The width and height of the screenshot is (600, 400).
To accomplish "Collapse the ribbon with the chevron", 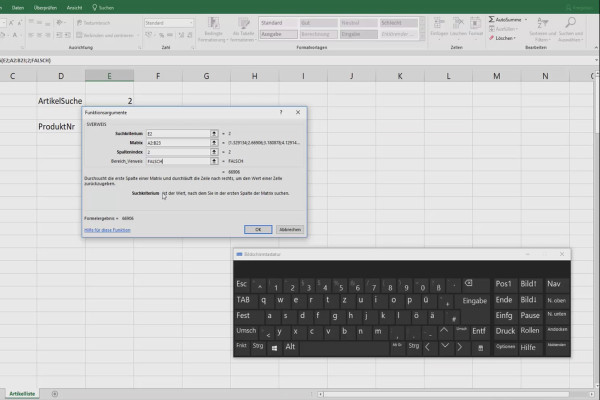I will tap(596, 47).
